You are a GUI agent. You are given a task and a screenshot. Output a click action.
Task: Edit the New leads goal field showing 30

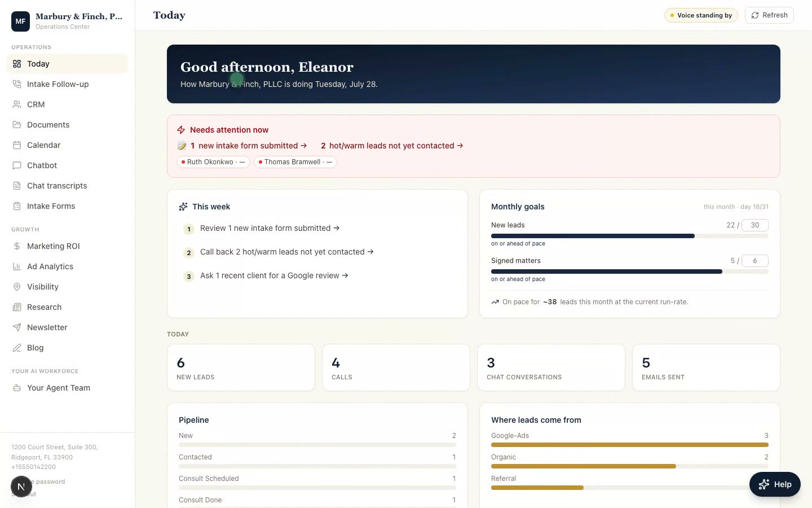[x=755, y=225]
